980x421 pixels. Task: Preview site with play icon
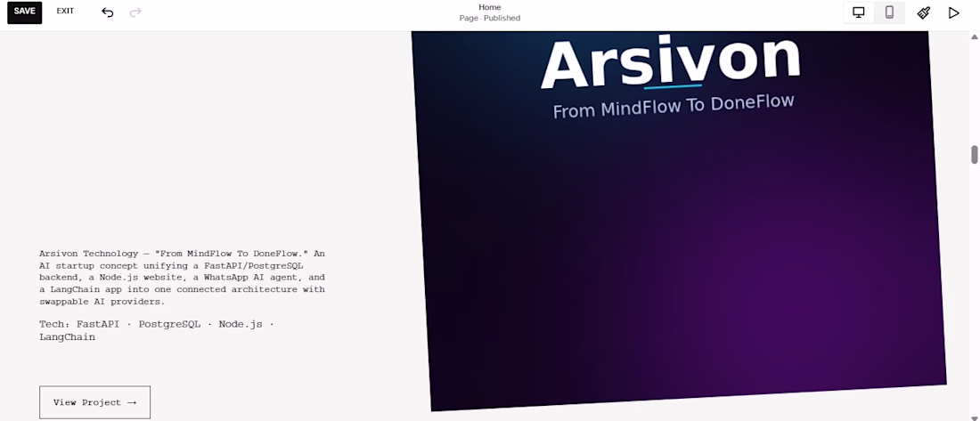coord(953,12)
